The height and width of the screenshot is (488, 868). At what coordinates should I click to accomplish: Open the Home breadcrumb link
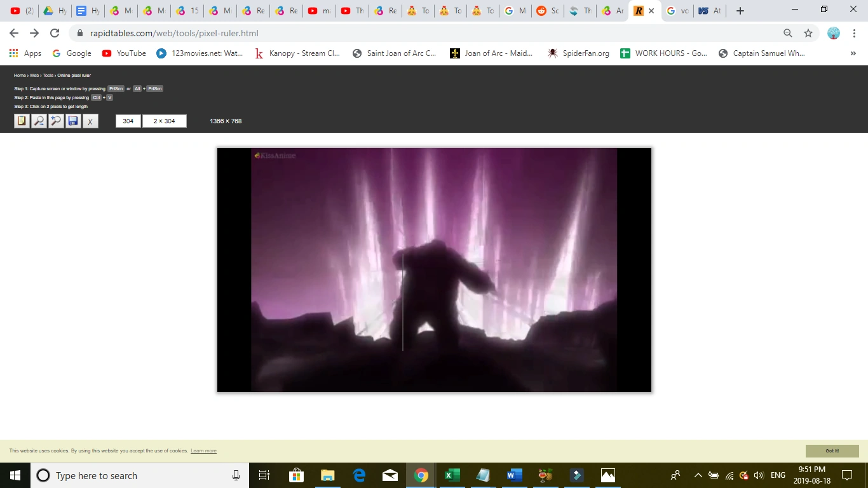(x=20, y=76)
